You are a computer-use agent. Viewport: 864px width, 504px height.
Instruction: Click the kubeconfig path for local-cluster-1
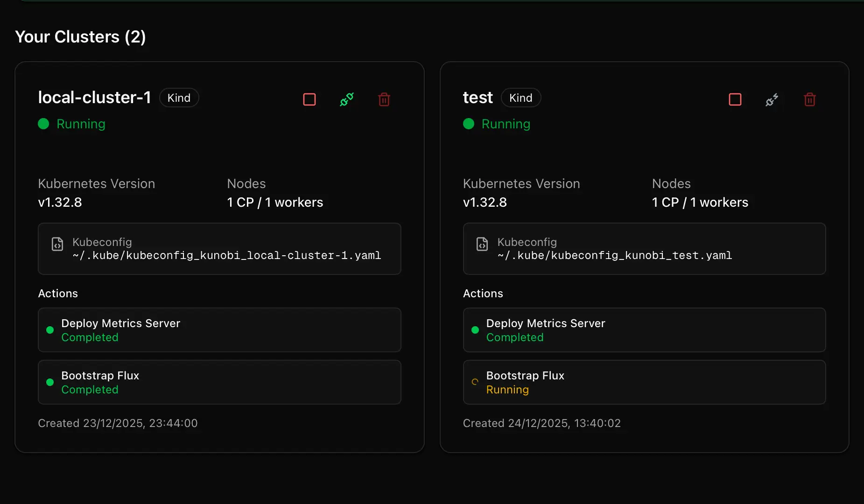point(226,255)
